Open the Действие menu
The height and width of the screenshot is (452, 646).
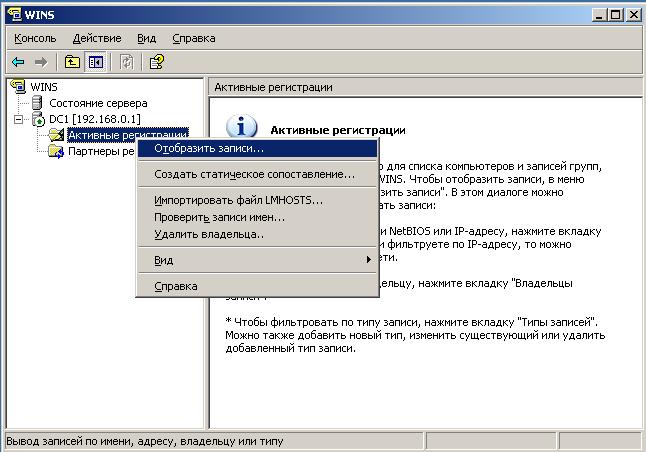click(x=97, y=38)
